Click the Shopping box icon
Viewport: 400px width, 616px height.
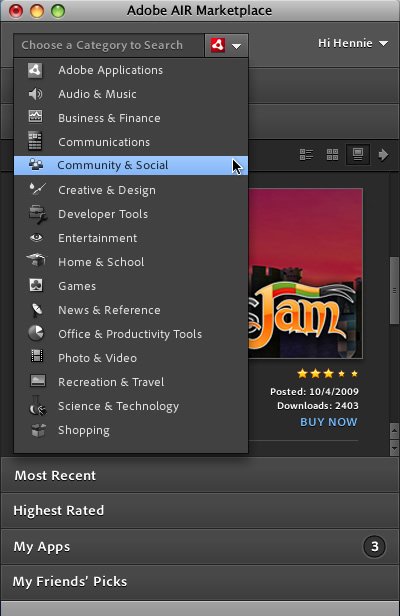[x=38, y=430]
